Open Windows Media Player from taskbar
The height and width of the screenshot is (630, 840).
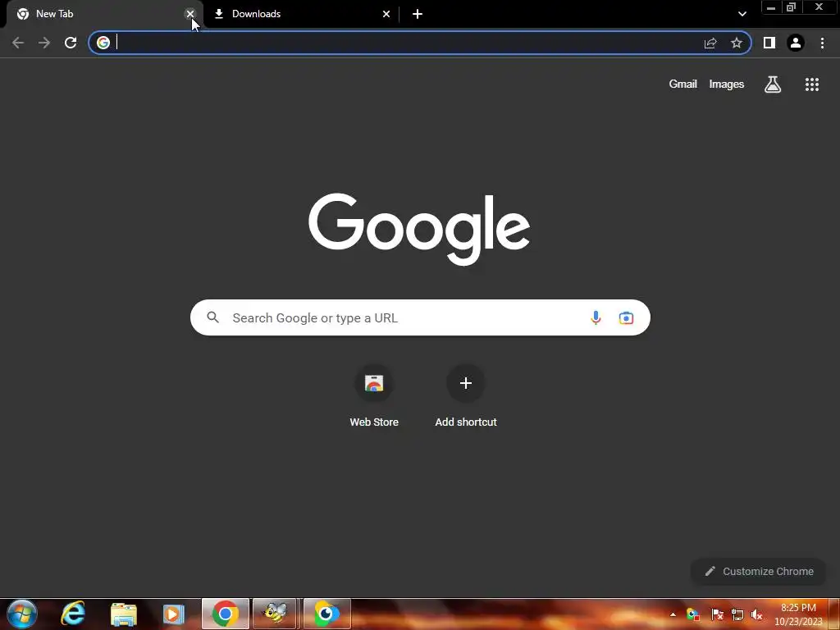(x=173, y=614)
